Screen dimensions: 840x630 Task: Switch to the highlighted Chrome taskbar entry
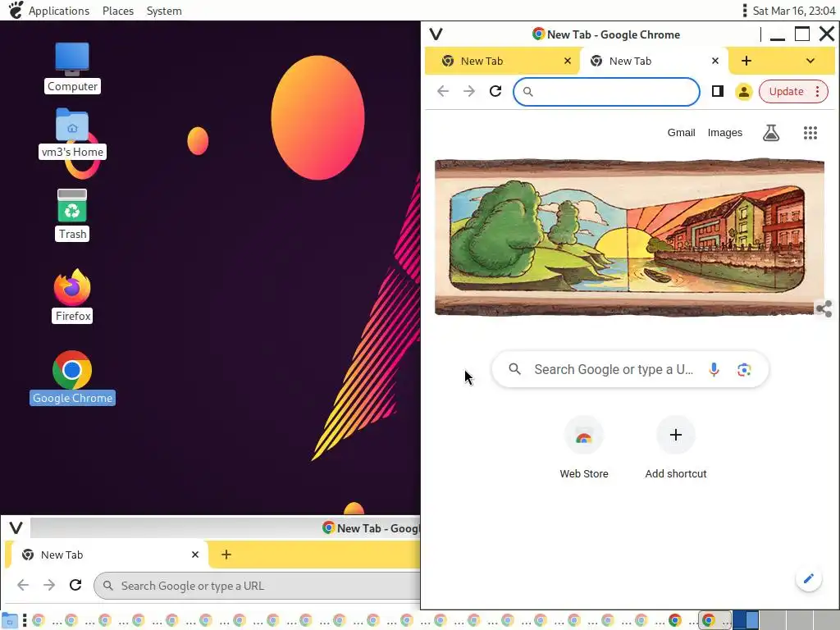coord(714,620)
